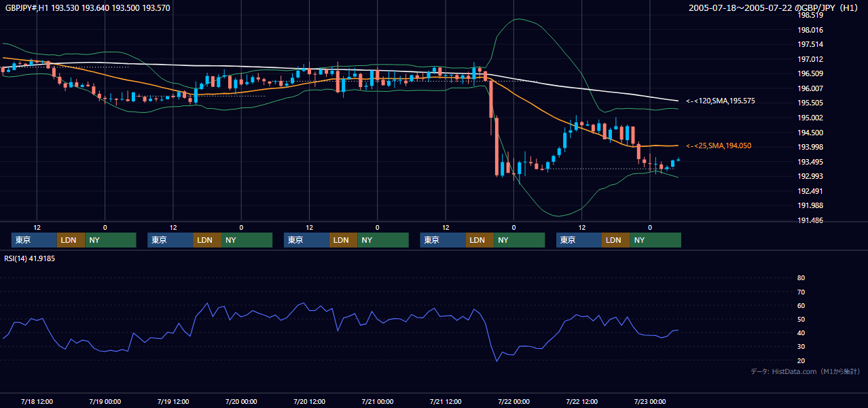Click price axis value 193.998
The width and height of the screenshot is (868, 408).
coord(810,148)
